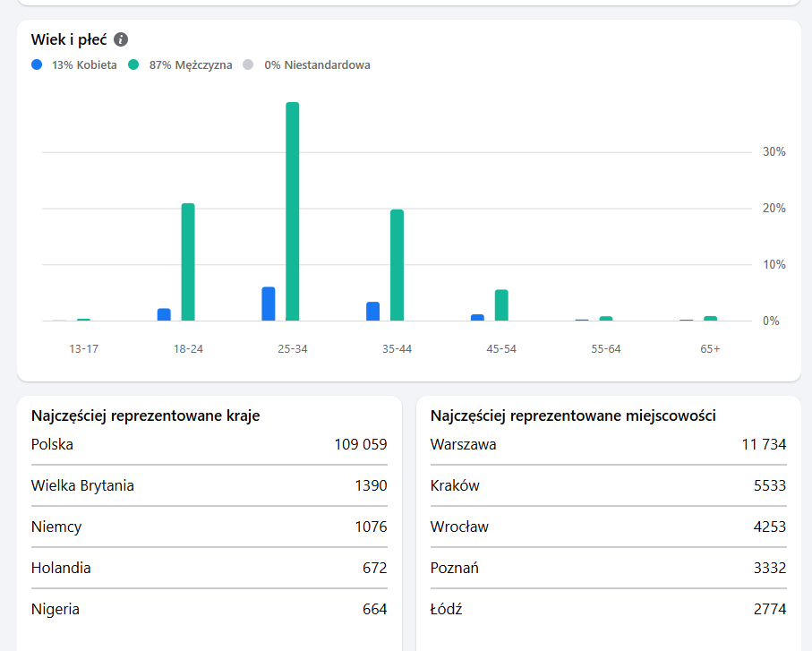This screenshot has height=651, width=812.
Task: Select the Wielka Brytania row
Action: [x=209, y=485]
